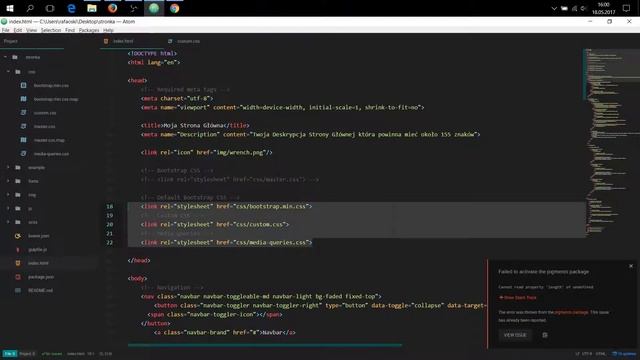The image size is (640, 360).
Task: Click the bower.json file icon
Action: (18, 236)
